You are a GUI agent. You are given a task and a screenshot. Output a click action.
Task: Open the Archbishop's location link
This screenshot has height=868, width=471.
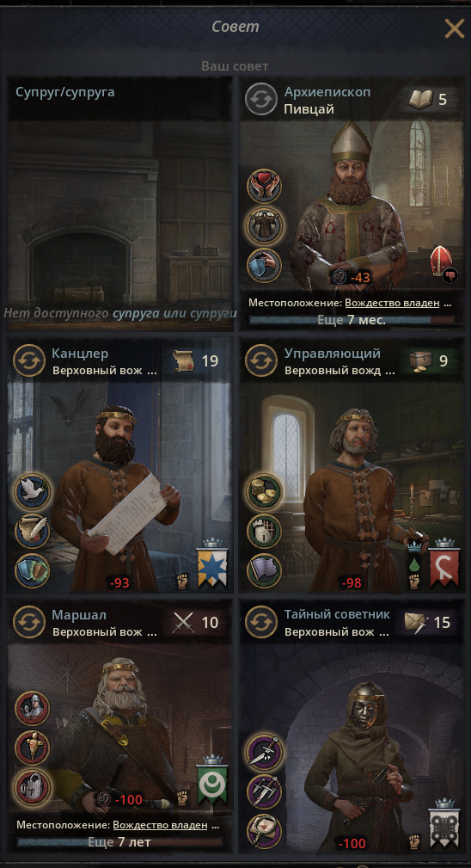click(x=392, y=303)
